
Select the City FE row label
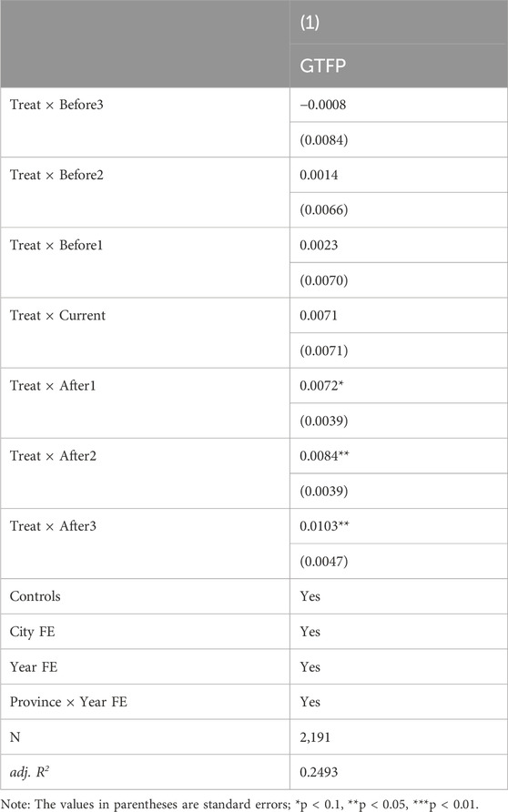point(32,632)
